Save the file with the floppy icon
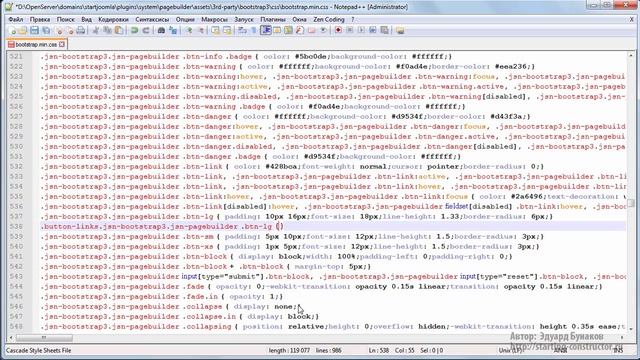This screenshot has height=360, width=640. pos(34,31)
